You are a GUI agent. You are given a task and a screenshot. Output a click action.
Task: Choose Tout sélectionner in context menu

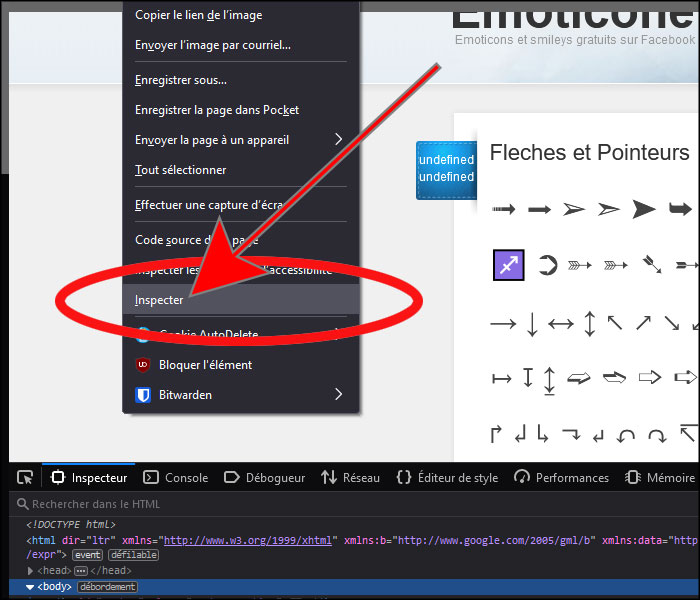pos(241,170)
